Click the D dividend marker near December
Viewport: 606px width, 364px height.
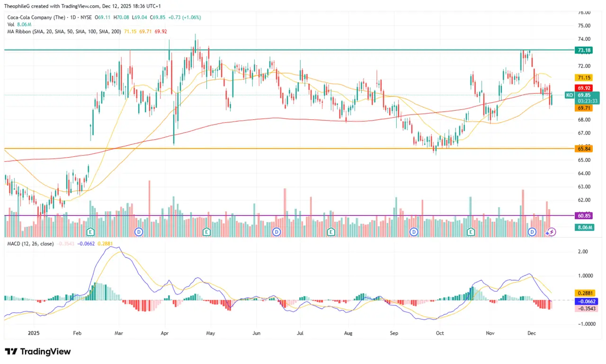point(532,232)
